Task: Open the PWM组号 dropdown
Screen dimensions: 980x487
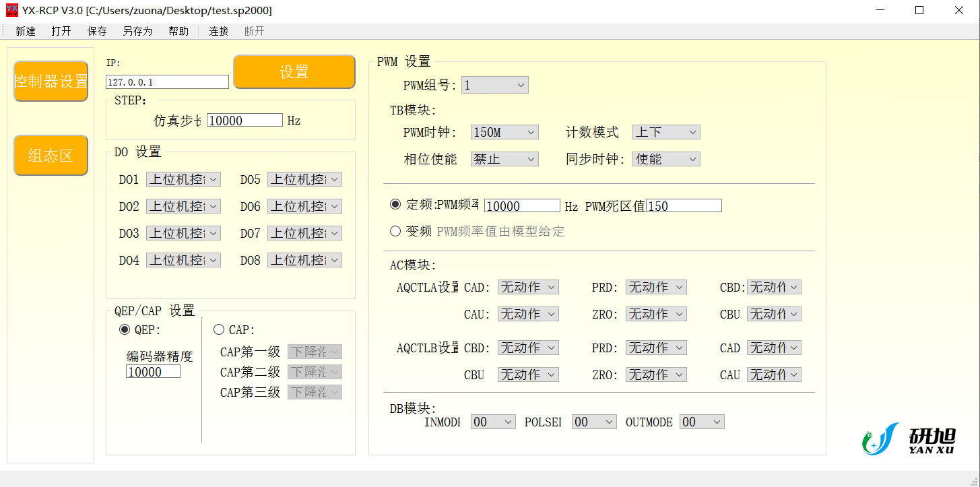Action: tap(495, 85)
